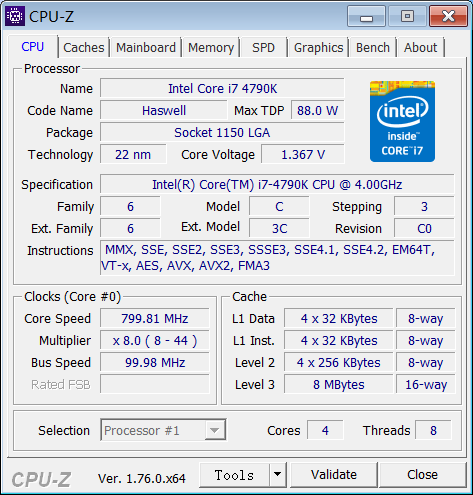Click the Instructions list starting with 'MMX, SSE'
Screen dimensions: 473x495
coord(277,258)
